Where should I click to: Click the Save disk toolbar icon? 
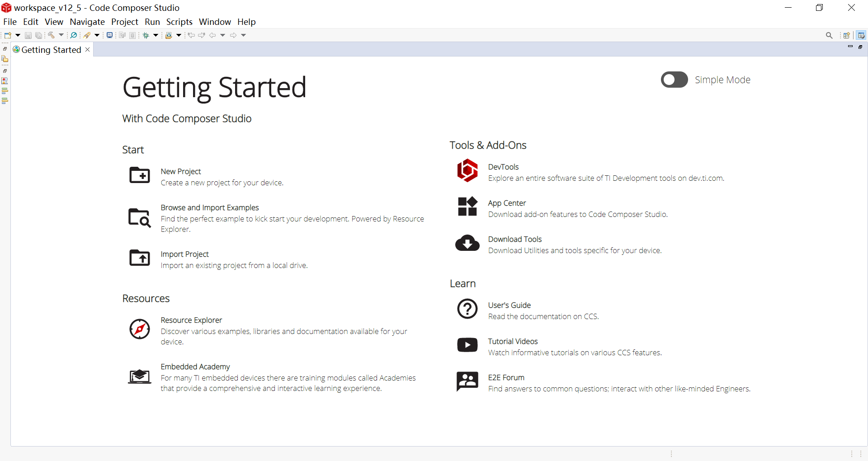pos(28,35)
